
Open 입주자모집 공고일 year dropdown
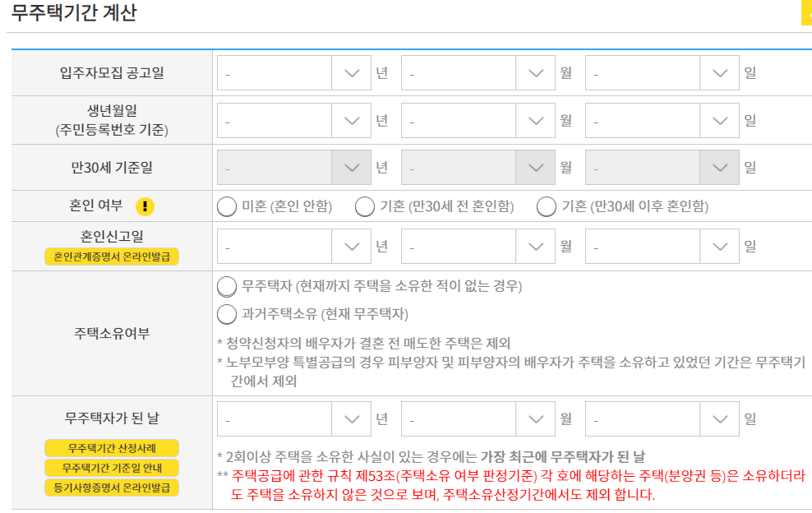(294, 73)
